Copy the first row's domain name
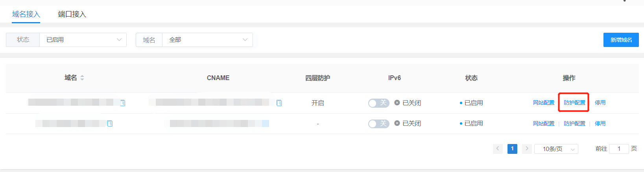Image resolution: width=644 pixels, height=172 pixels. coord(123,103)
